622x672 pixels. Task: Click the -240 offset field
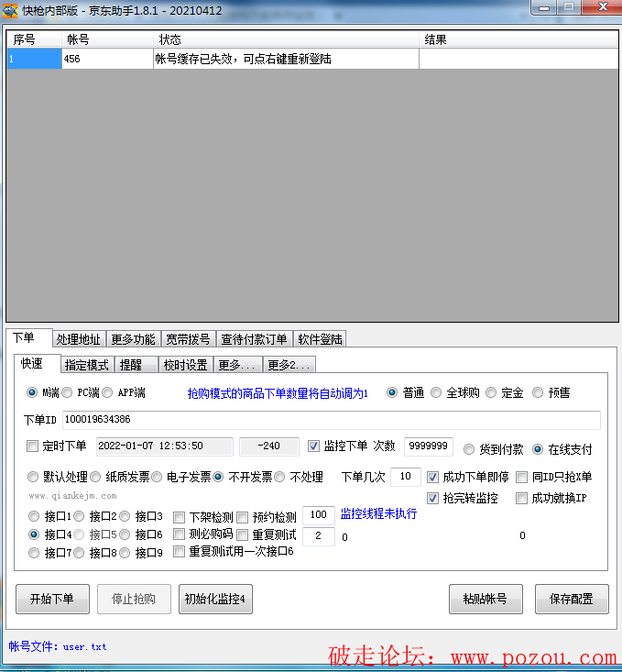coord(269,446)
